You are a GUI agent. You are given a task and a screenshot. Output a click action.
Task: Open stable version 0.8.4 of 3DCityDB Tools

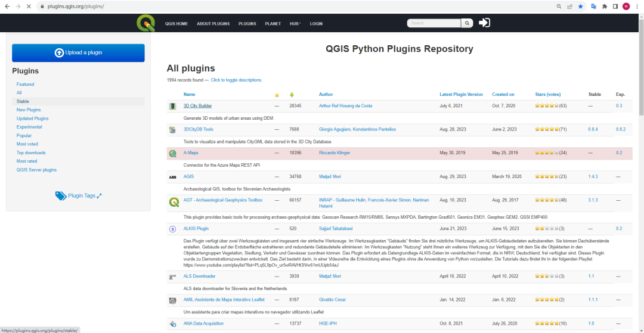593,130
